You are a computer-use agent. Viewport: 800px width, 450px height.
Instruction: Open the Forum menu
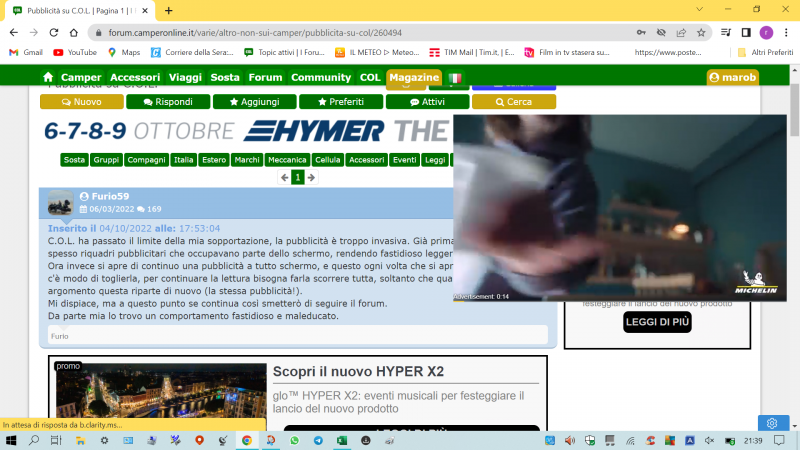[x=265, y=78]
